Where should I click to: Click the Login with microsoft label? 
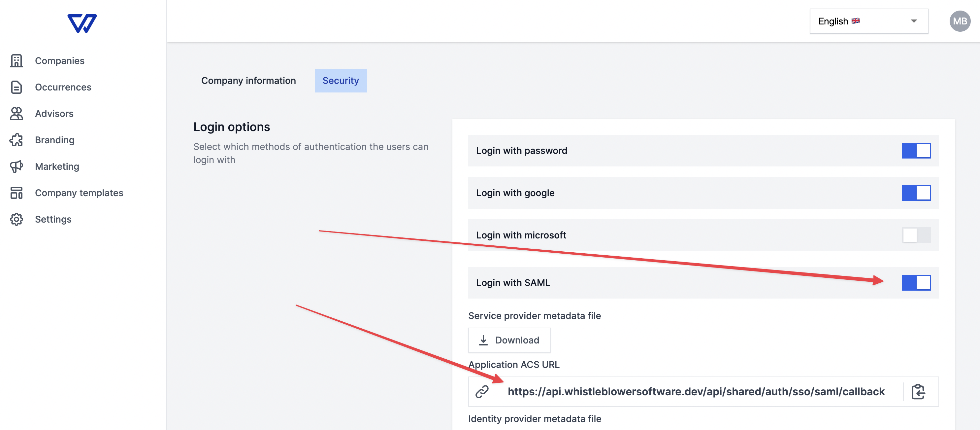coord(521,235)
